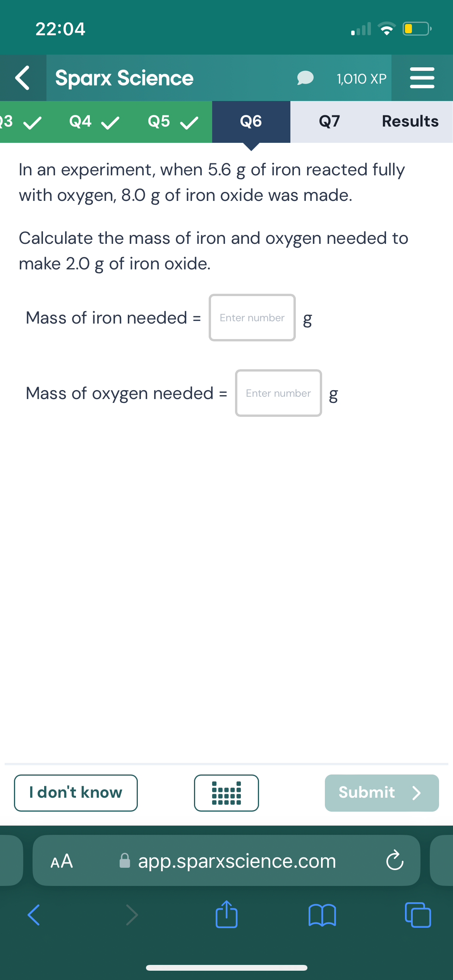Go to the Q7 tab
The width and height of the screenshot is (453, 980).
(x=329, y=122)
